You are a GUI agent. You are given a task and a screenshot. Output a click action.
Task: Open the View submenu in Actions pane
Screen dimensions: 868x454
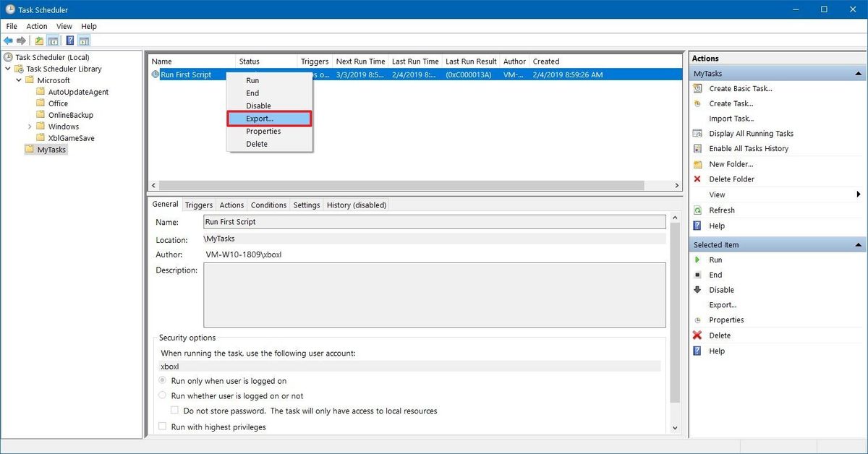click(x=716, y=194)
